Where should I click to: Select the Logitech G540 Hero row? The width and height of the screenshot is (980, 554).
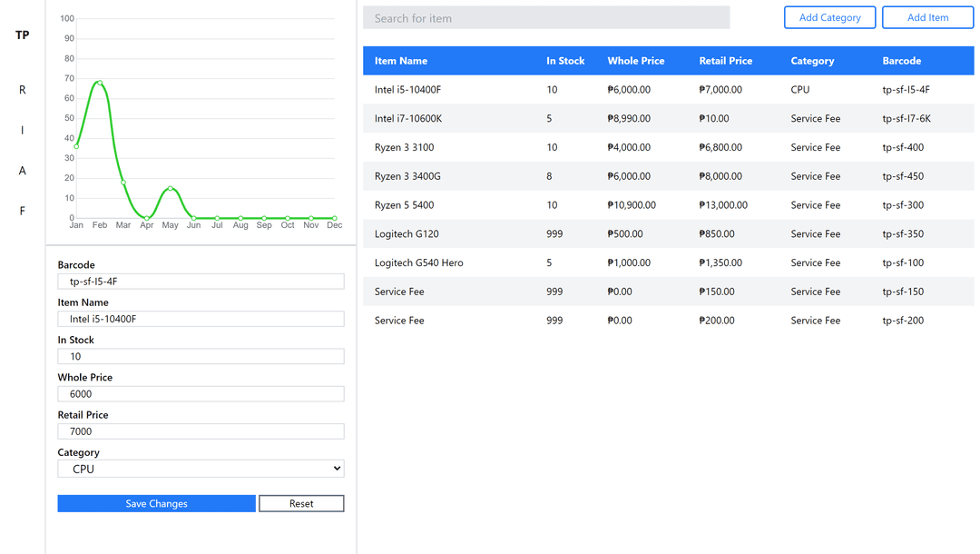coord(668,262)
